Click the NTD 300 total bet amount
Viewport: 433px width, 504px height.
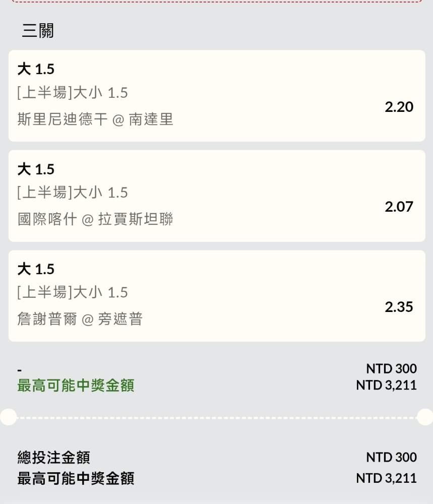391,458
